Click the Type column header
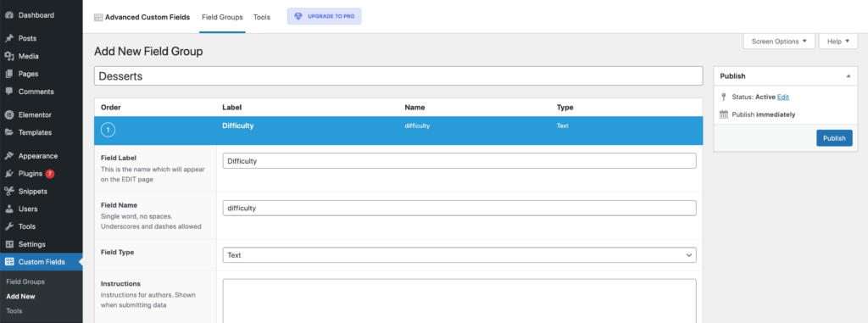The height and width of the screenshot is (323, 868). coord(565,107)
